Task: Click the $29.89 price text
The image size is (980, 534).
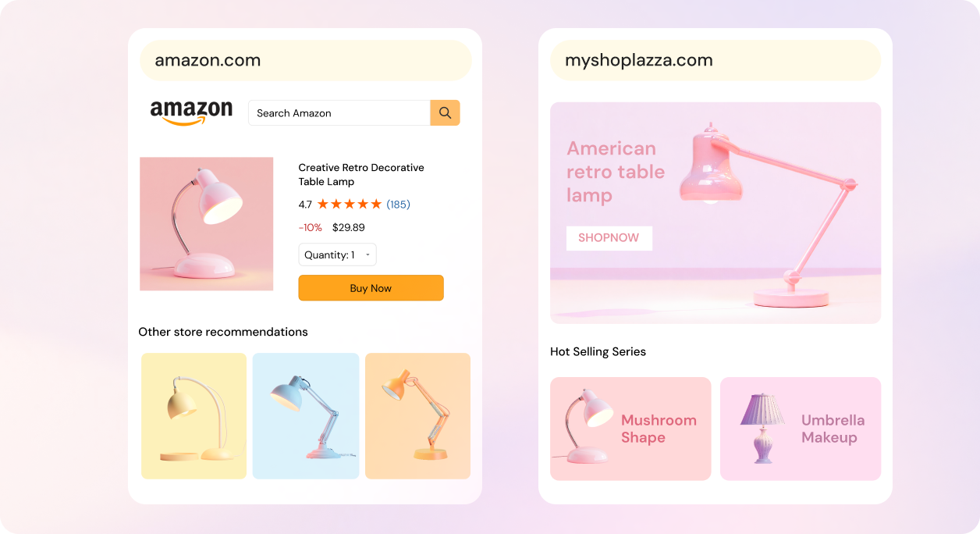Action: click(349, 228)
